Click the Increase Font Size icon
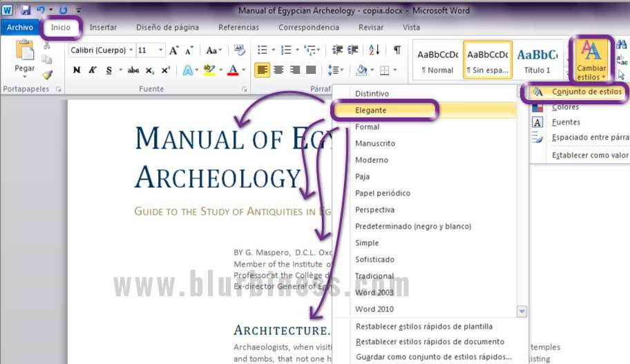630x364 pixels. point(174,50)
